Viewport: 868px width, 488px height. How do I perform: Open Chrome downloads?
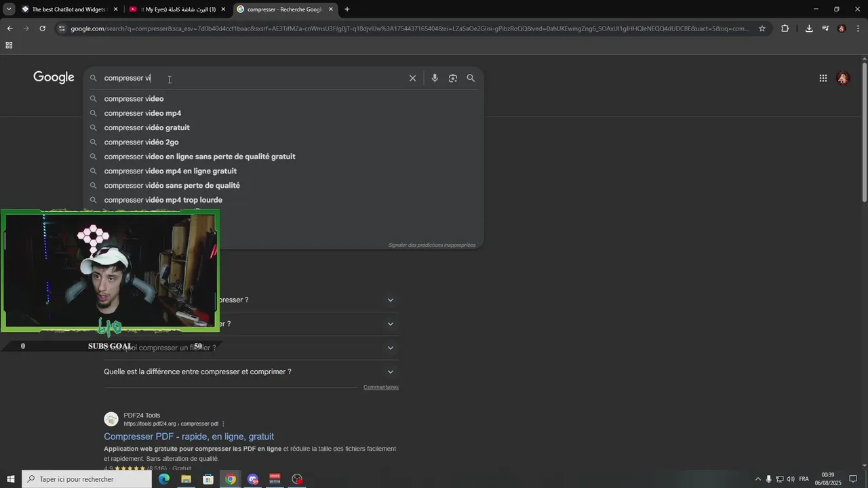pyautogui.click(x=809, y=28)
